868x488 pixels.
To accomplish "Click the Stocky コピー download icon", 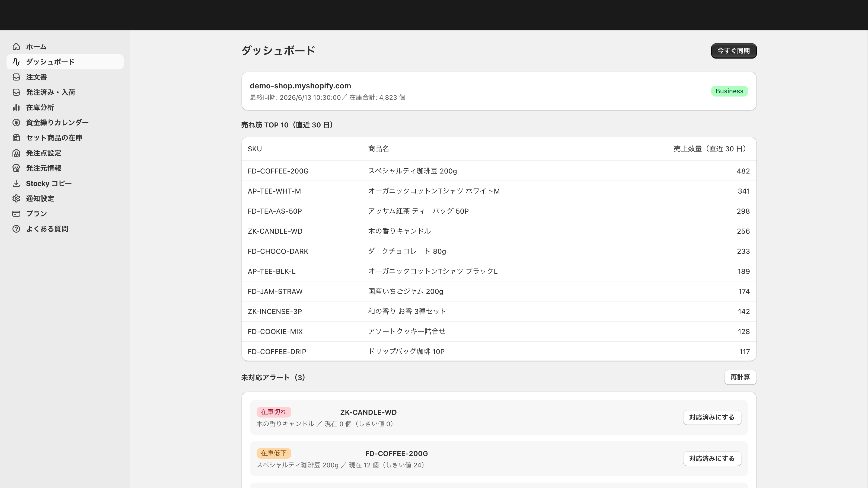I will [16, 184].
